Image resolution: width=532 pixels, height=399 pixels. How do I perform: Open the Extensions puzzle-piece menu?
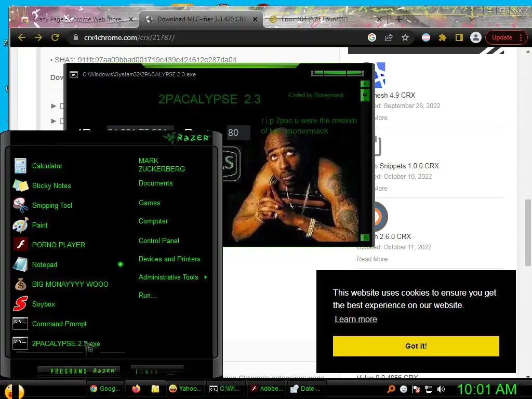pos(443,37)
